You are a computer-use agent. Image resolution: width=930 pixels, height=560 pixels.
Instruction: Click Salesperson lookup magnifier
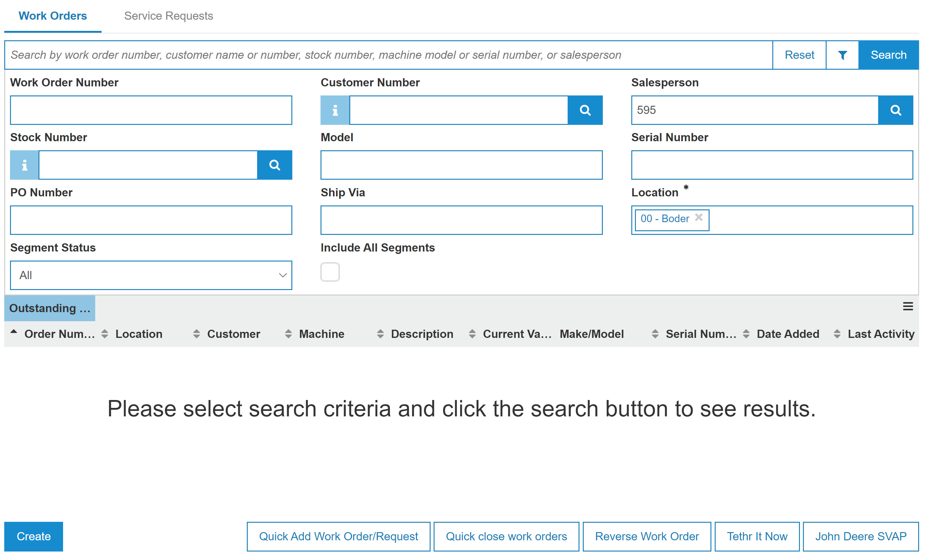[x=896, y=110]
